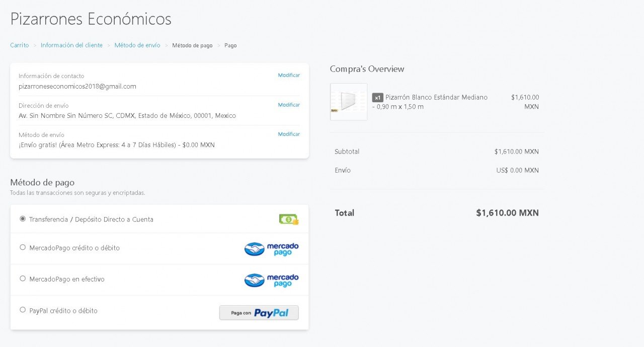This screenshot has width=644, height=347.
Task: Select PayPal crédito o débito radio
Action: coord(23,310)
